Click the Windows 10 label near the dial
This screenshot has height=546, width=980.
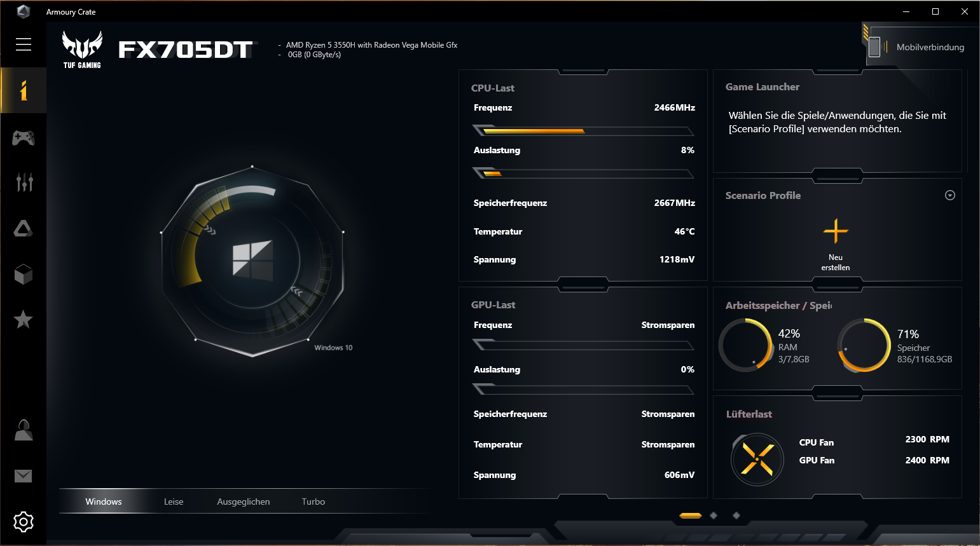[333, 348]
